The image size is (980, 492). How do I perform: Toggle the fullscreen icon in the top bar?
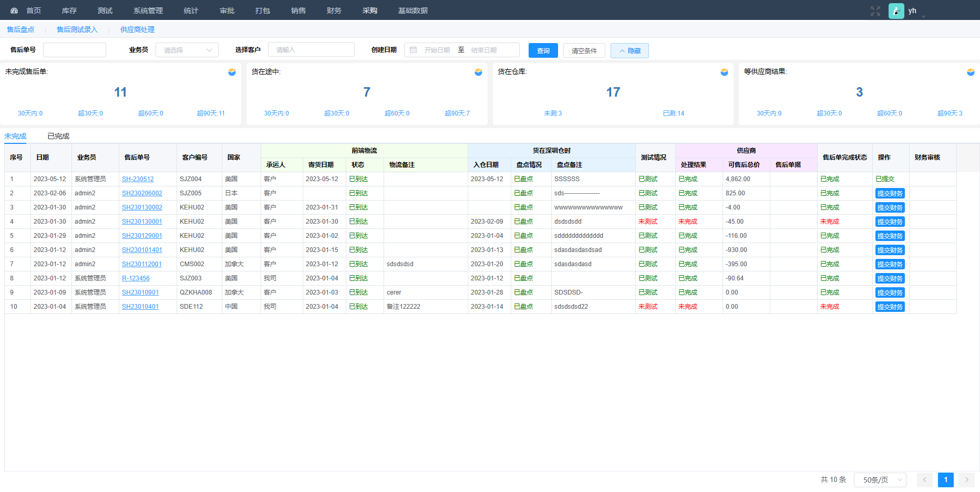(x=875, y=11)
